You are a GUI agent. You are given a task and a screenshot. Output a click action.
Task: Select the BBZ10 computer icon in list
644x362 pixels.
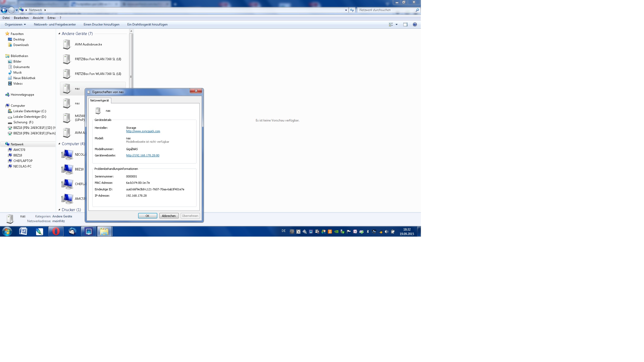67,169
